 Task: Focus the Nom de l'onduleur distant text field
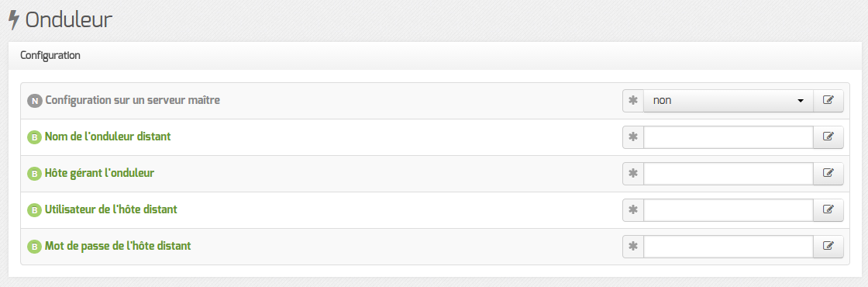[728, 137]
